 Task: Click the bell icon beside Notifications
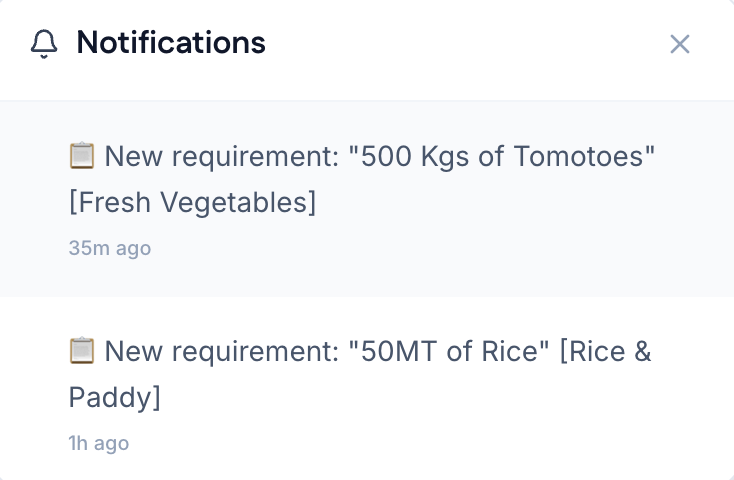[45, 44]
